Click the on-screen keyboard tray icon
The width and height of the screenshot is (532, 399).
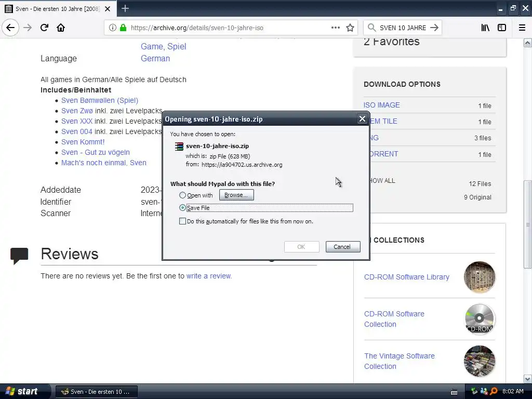[x=454, y=392]
